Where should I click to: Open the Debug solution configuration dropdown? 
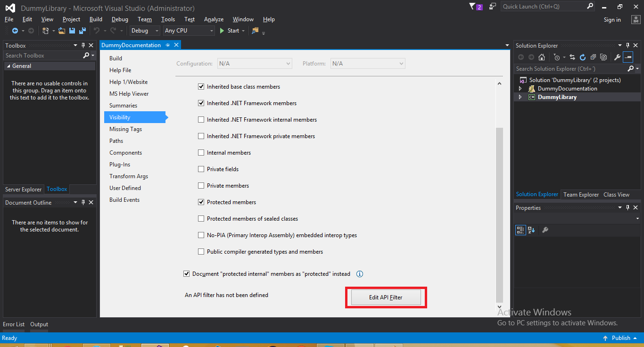point(145,31)
